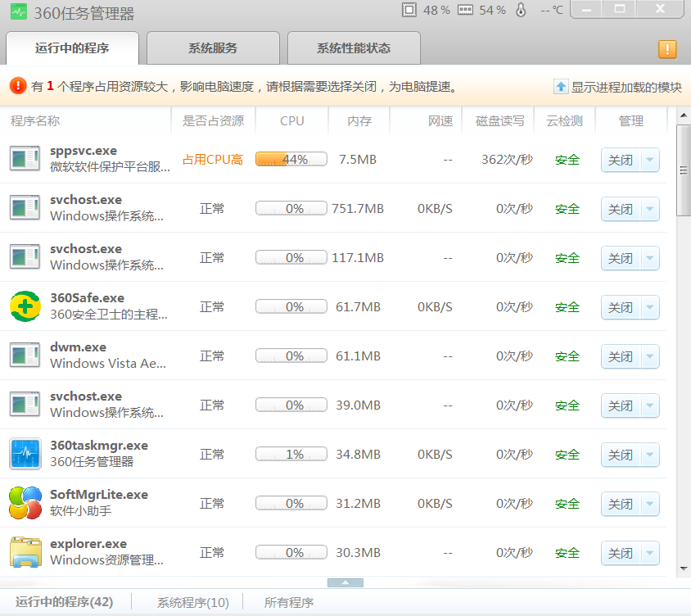Select the 所有程序 bottom filter
Image resolution: width=691 pixels, height=616 pixels.
[x=289, y=602]
